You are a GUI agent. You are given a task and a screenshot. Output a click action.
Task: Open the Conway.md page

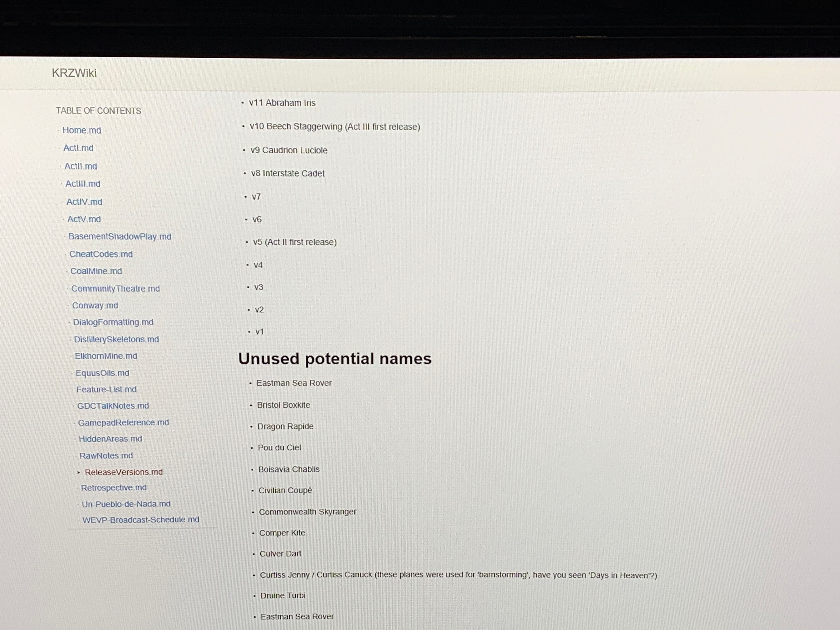(95, 305)
